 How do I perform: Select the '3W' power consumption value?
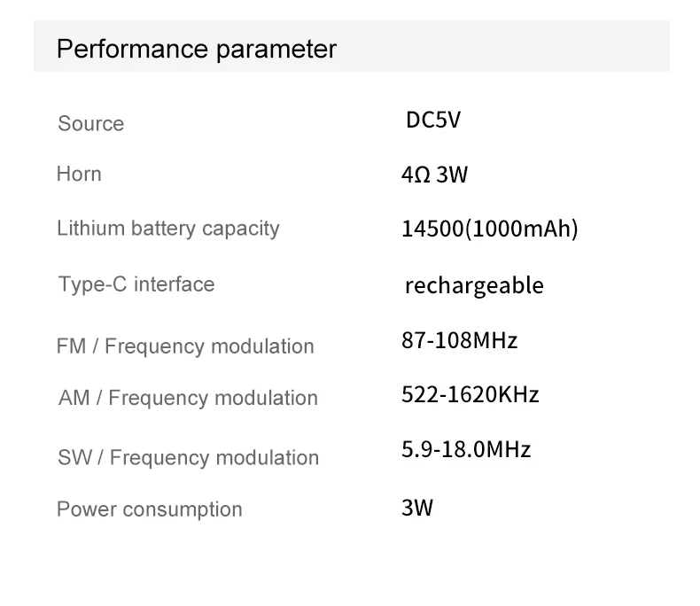(417, 509)
